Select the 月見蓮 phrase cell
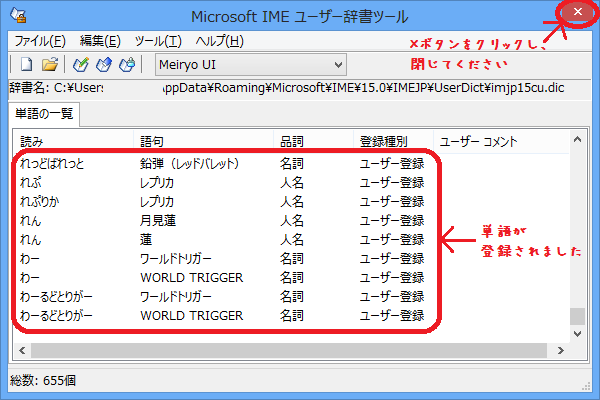This screenshot has width=600, height=400. (x=158, y=221)
